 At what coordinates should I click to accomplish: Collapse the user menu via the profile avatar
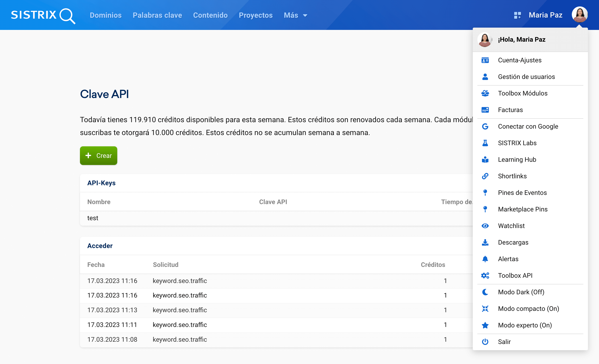pyautogui.click(x=580, y=14)
